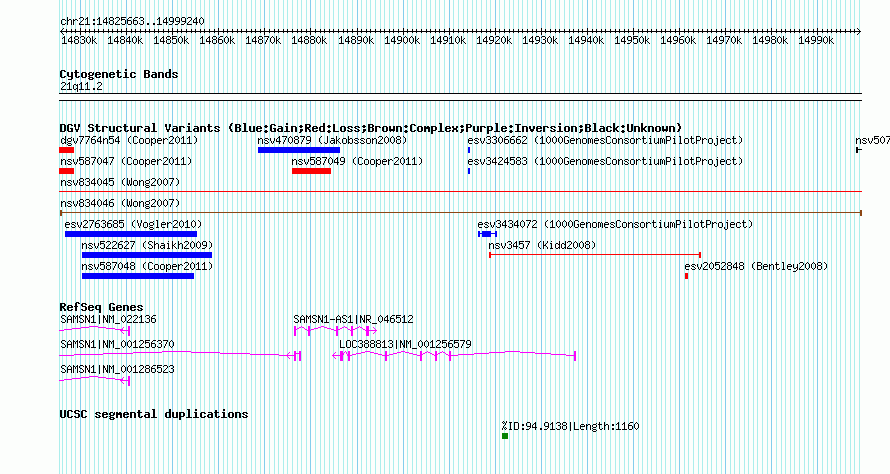The width and height of the screenshot is (890, 474).
Task: Click the SAMSN1|NM_022136 gene label
Action: (108, 320)
